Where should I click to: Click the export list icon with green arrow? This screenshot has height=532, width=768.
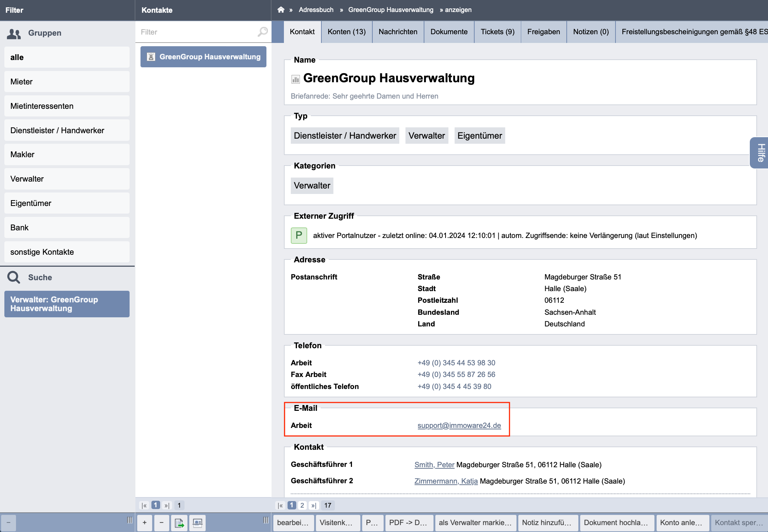179,523
